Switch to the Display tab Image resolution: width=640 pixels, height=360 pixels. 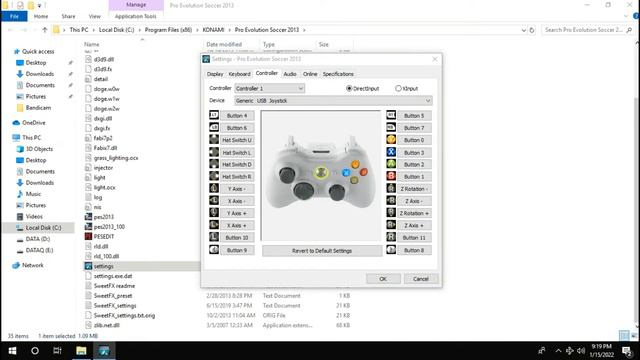pos(215,74)
